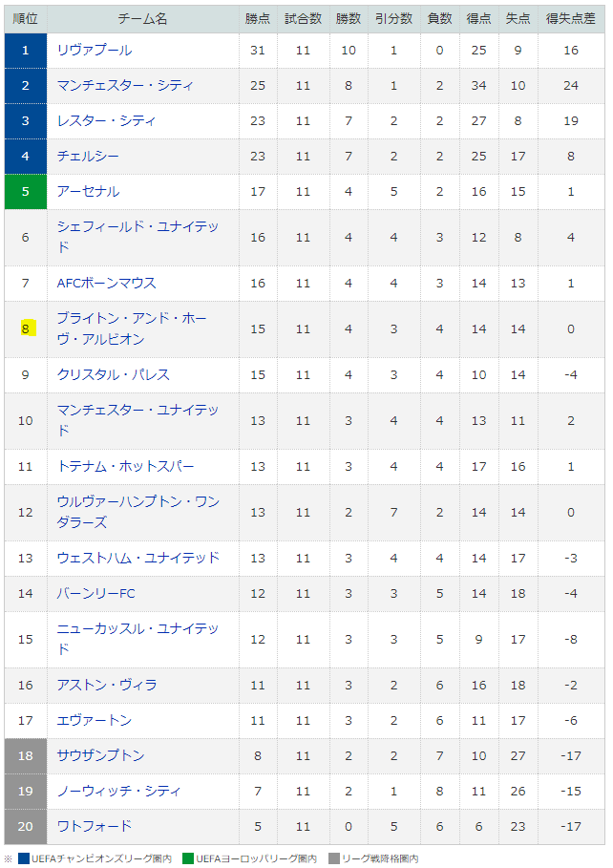Click the highlighted rank 8 cell

[x=26, y=328]
